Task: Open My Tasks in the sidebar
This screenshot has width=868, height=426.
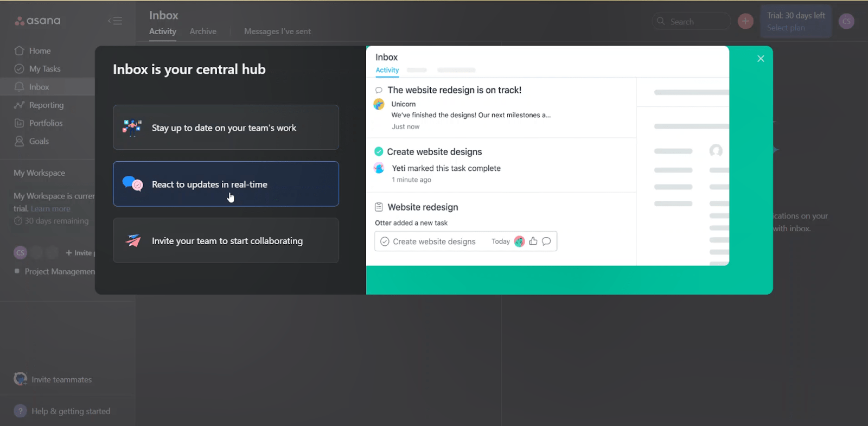Action: click(44, 69)
